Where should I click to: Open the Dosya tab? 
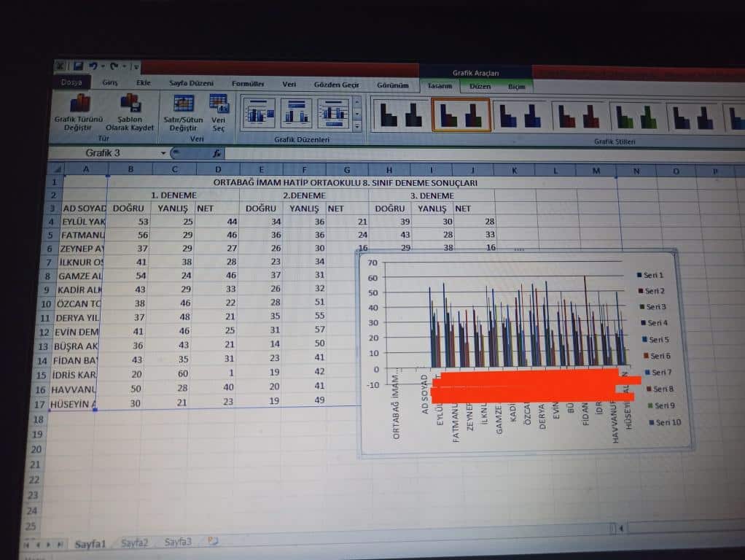[71, 83]
